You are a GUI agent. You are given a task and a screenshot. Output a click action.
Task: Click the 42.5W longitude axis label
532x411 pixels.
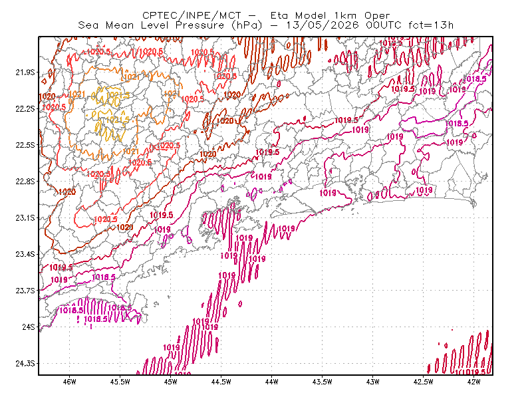click(424, 382)
